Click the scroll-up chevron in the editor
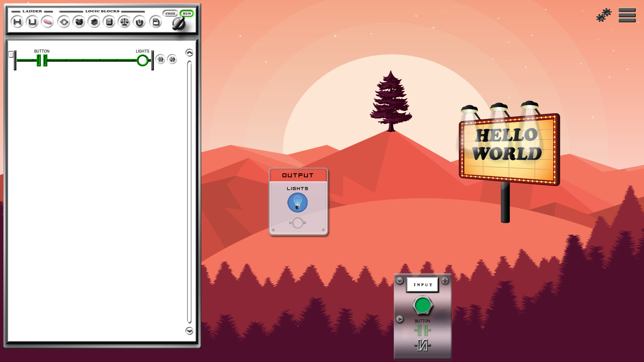Viewport: 644px width, 362px height. coord(190,52)
